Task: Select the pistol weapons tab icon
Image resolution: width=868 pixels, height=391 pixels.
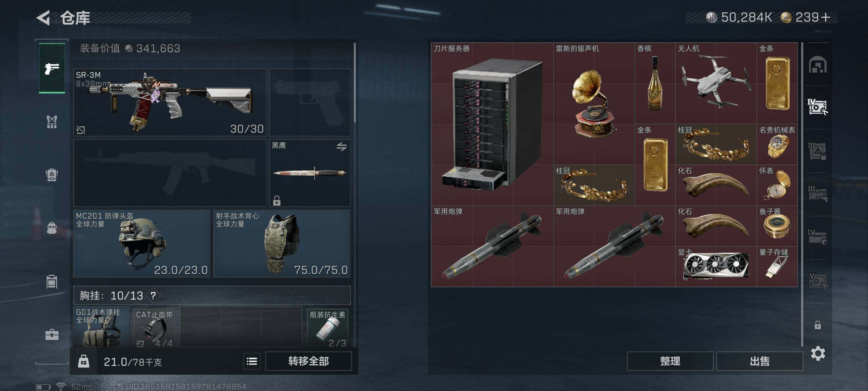Action: [52, 68]
